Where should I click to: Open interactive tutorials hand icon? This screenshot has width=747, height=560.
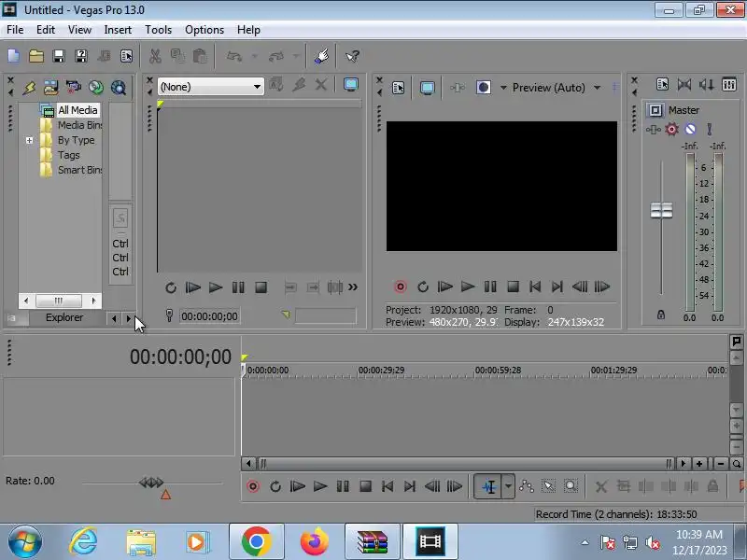click(322, 56)
